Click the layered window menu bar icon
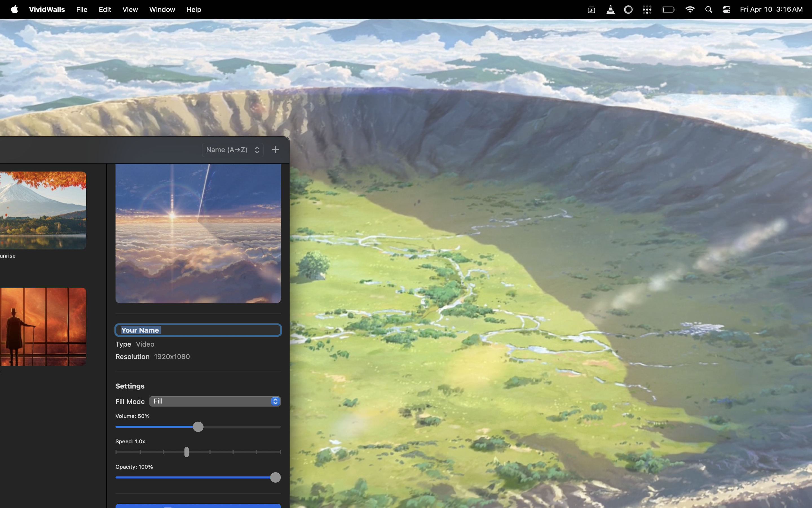The width and height of the screenshot is (812, 508). point(591,9)
